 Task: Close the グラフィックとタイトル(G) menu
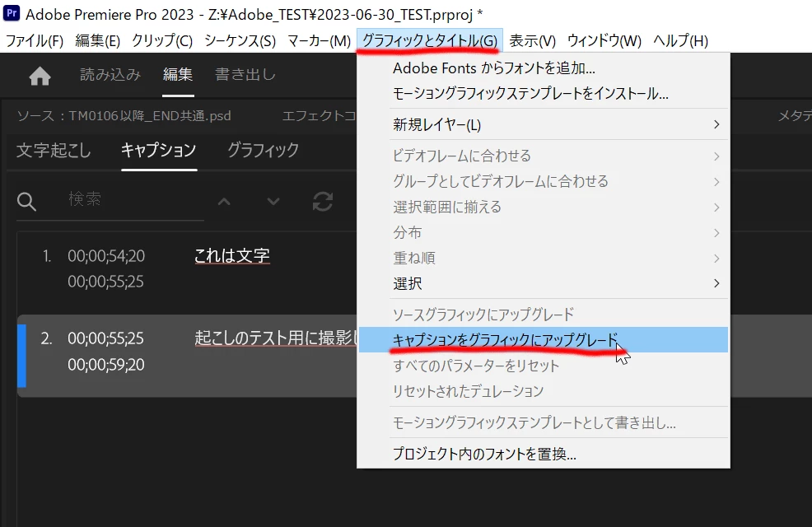point(429,40)
